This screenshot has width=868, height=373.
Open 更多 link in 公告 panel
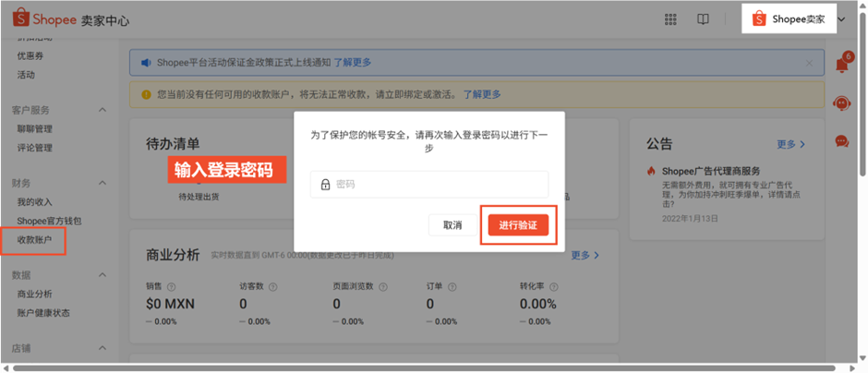[x=791, y=144]
